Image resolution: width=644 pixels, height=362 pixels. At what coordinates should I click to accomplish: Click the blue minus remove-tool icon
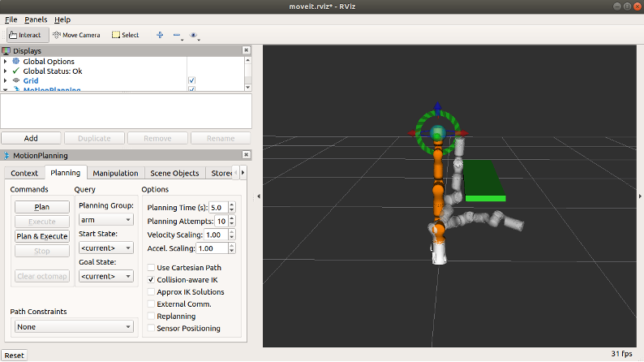176,35
